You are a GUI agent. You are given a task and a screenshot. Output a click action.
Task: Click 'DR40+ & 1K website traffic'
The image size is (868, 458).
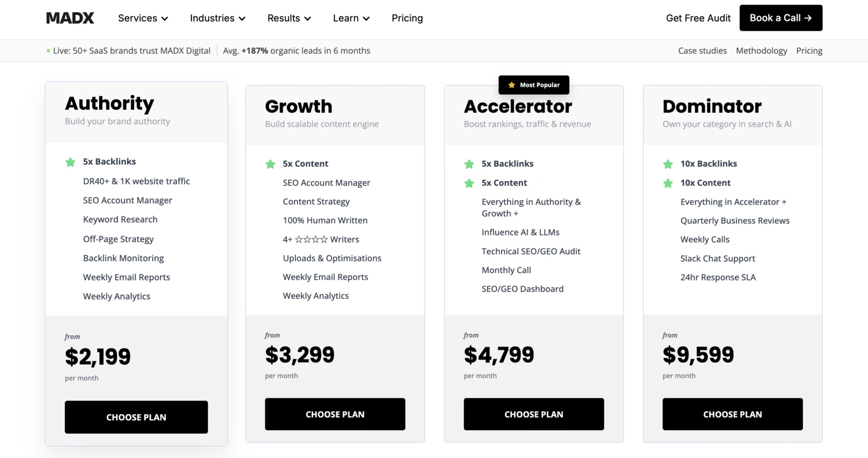pyautogui.click(x=137, y=181)
